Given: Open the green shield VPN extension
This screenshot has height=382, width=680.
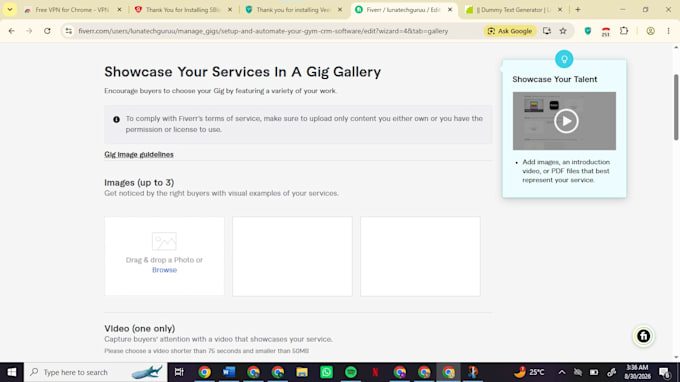Looking at the screenshot, I should pyautogui.click(x=588, y=31).
